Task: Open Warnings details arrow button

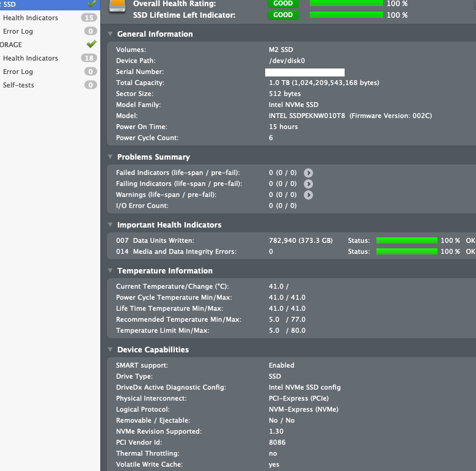Action: pos(308,195)
